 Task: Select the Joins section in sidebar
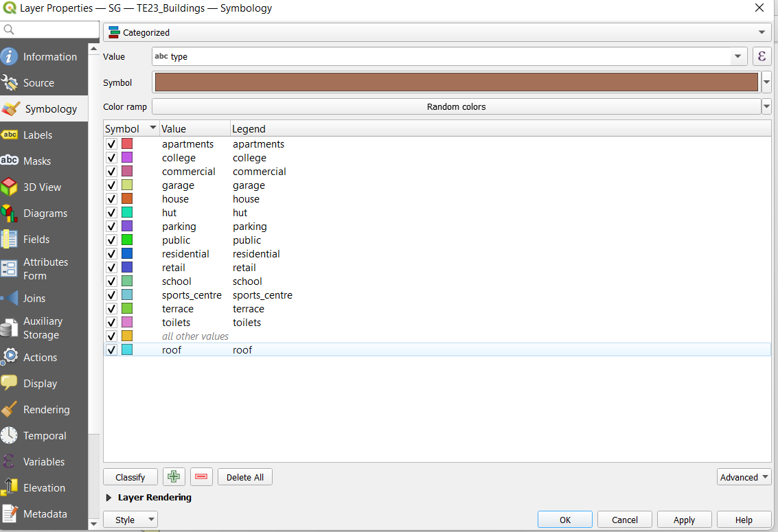[x=34, y=299]
